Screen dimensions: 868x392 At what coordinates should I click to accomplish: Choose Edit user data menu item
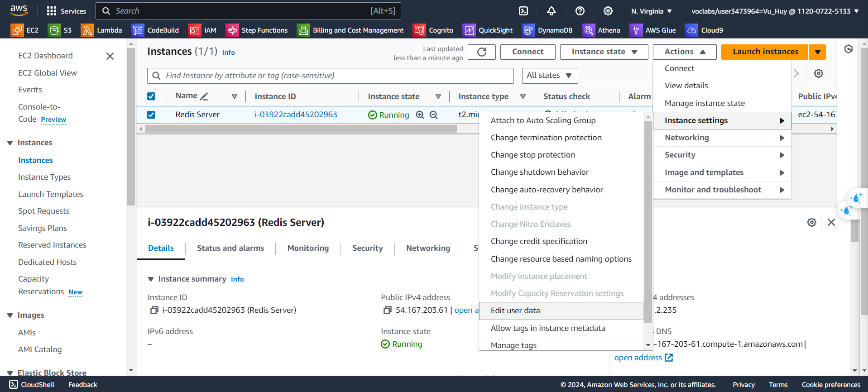(x=515, y=311)
